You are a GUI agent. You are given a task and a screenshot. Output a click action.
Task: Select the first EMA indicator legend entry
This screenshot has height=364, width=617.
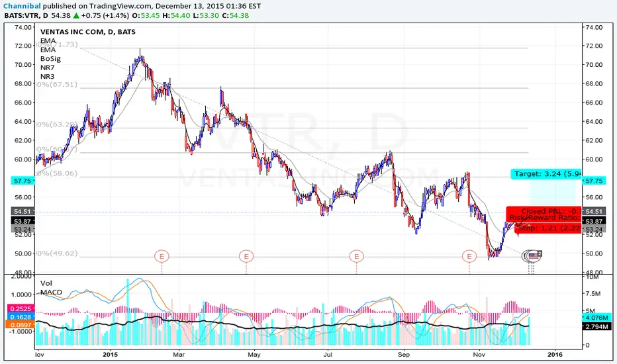coord(48,41)
